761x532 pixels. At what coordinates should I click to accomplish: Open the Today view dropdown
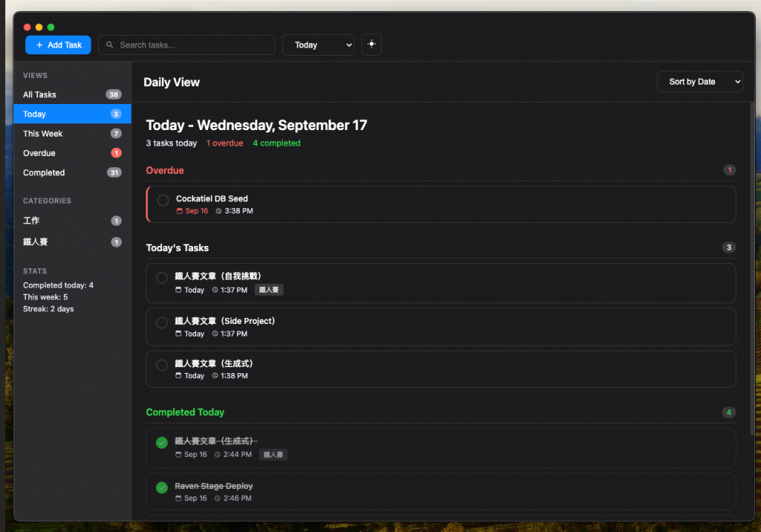(318, 45)
